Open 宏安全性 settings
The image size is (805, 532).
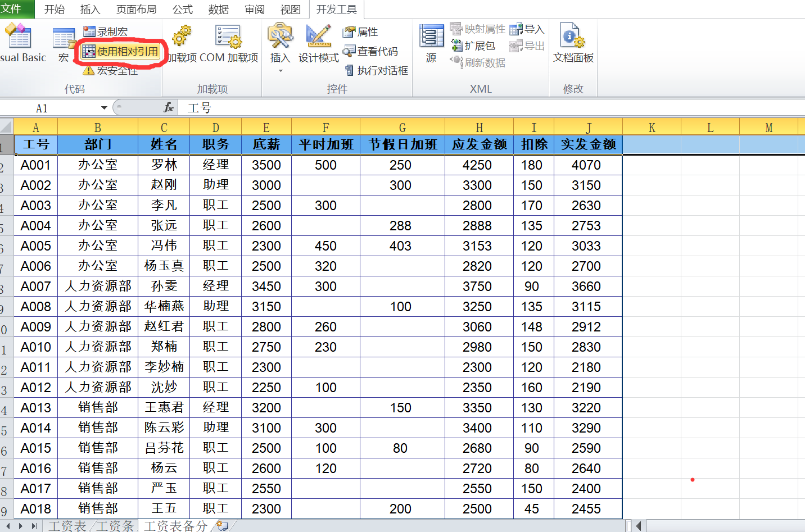(110, 70)
